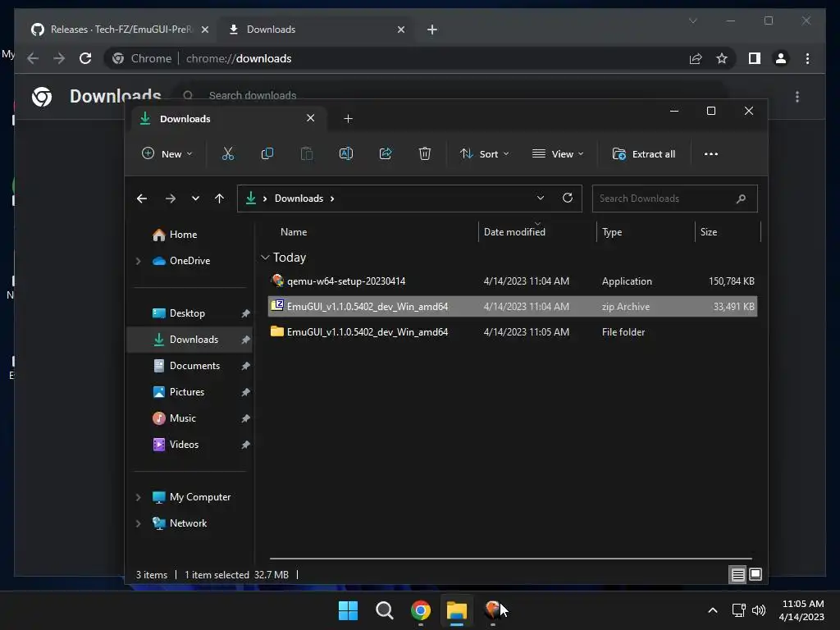Show hidden system tray icons
The image size is (840, 630).
713,610
